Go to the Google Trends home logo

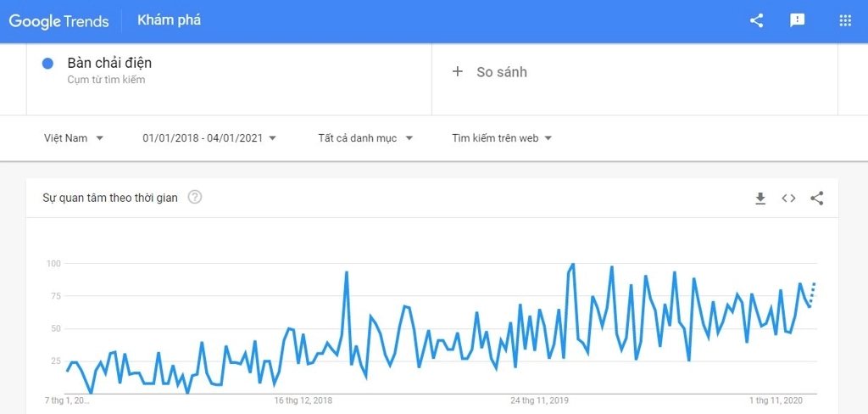[x=58, y=21]
